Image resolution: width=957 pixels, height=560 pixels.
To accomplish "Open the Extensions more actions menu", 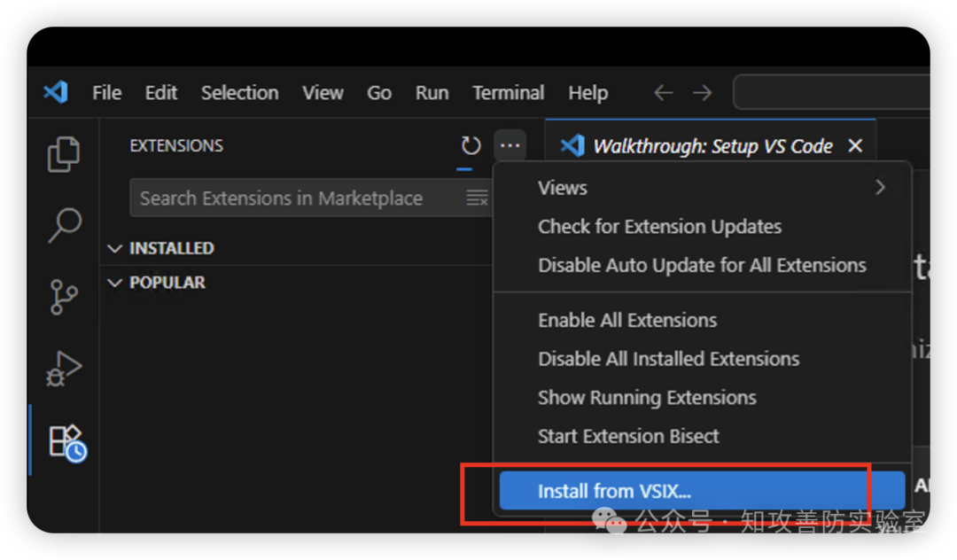I will pyautogui.click(x=510, y=146).
